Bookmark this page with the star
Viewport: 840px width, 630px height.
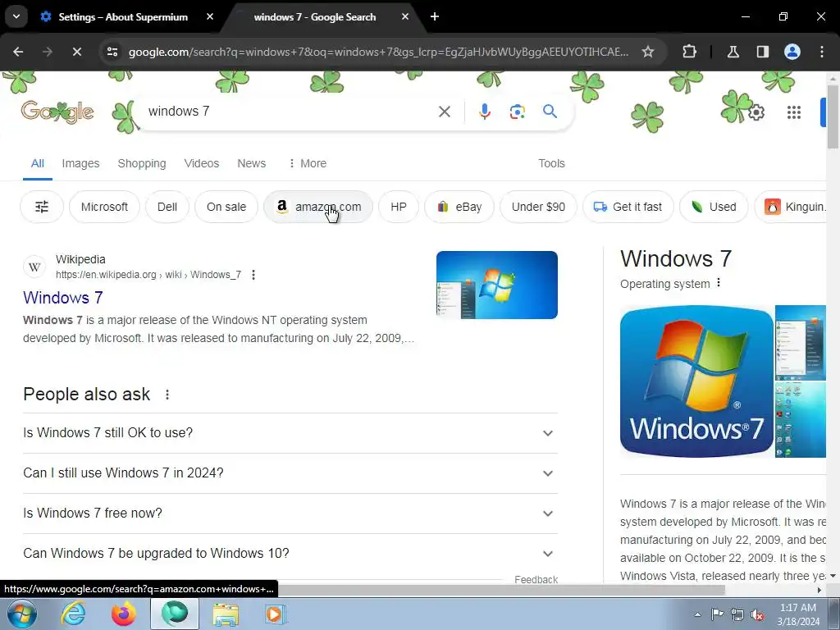(648, 52)
